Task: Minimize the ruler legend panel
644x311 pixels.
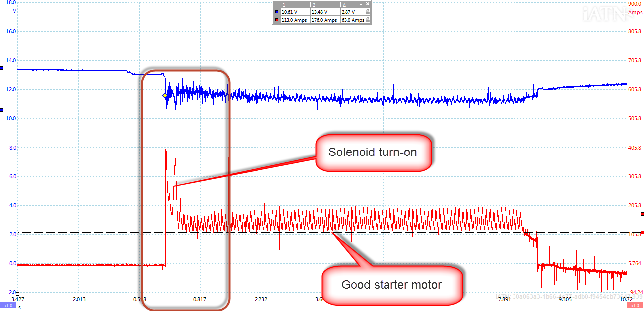Action: 362,4
